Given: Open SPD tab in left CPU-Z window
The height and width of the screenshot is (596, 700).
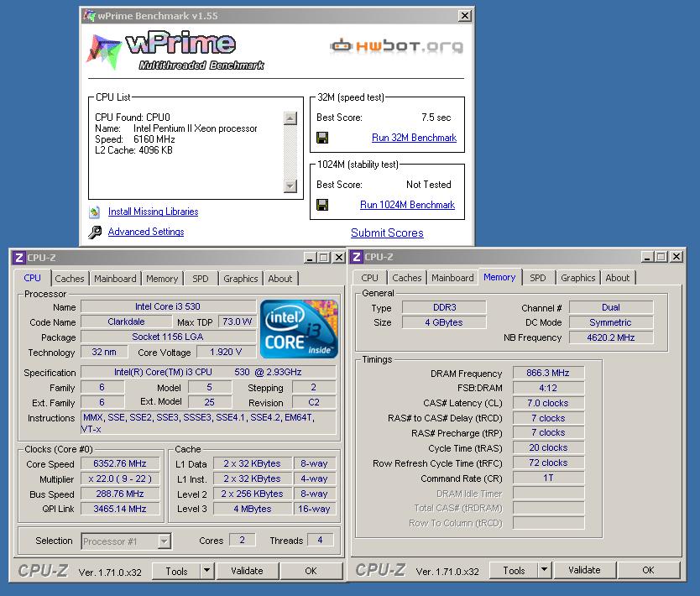Looking at the screenshot, I should pos(201,279).
